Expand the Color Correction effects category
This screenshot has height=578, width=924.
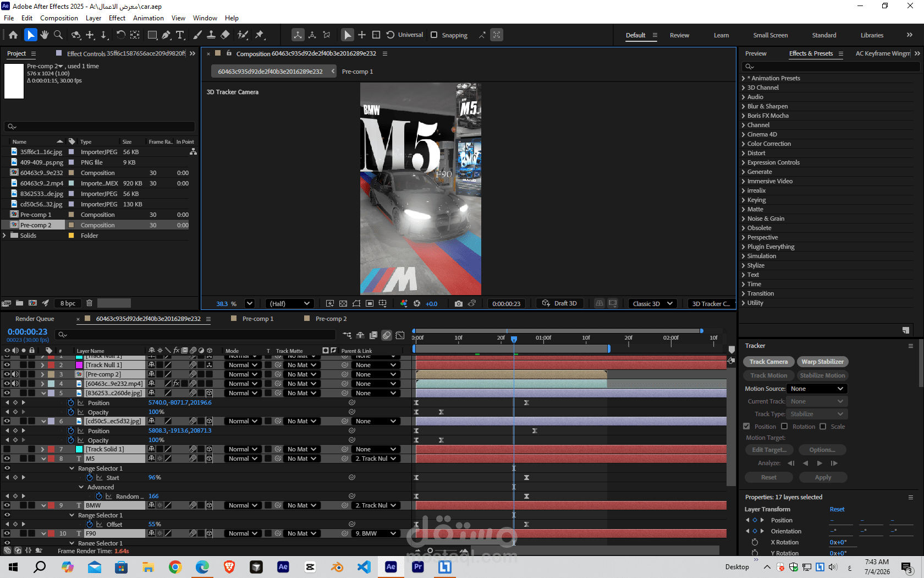coord(744,144)
